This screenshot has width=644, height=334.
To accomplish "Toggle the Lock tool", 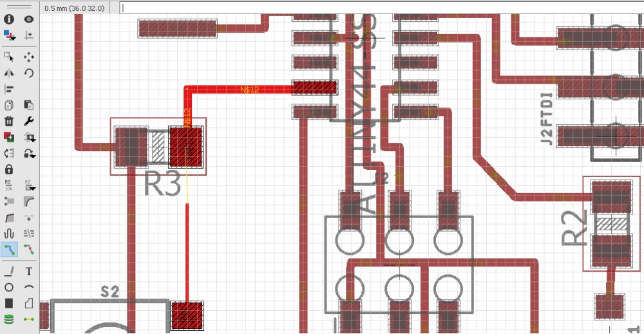I will click(9, 169).
